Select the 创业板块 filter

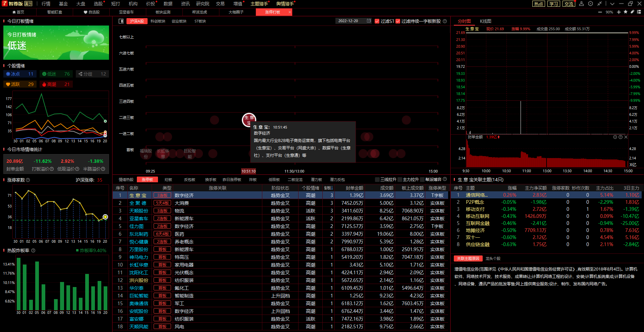[179, 21]
